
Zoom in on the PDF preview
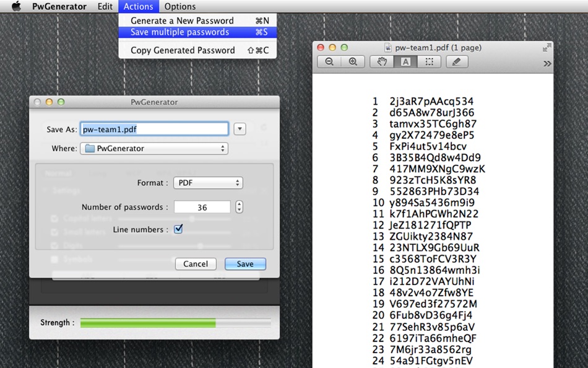[x=353, y=62]
